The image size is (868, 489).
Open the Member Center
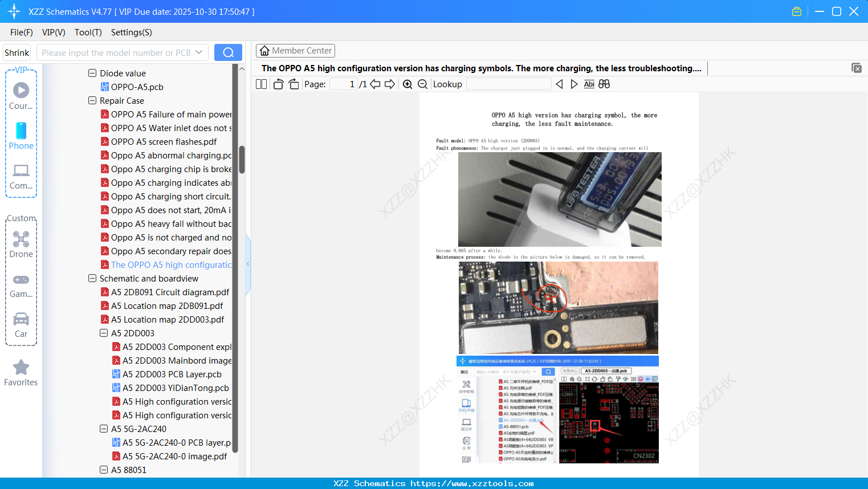pos(295,51)
